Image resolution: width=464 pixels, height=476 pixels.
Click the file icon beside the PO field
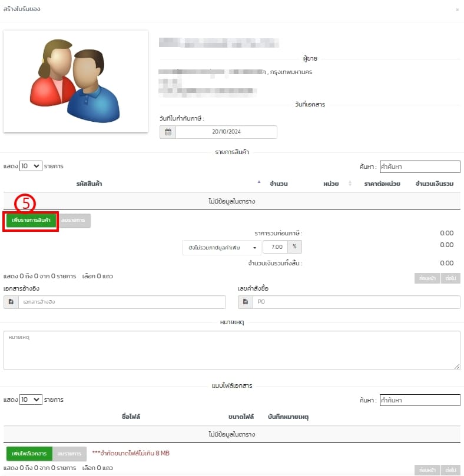246,302
